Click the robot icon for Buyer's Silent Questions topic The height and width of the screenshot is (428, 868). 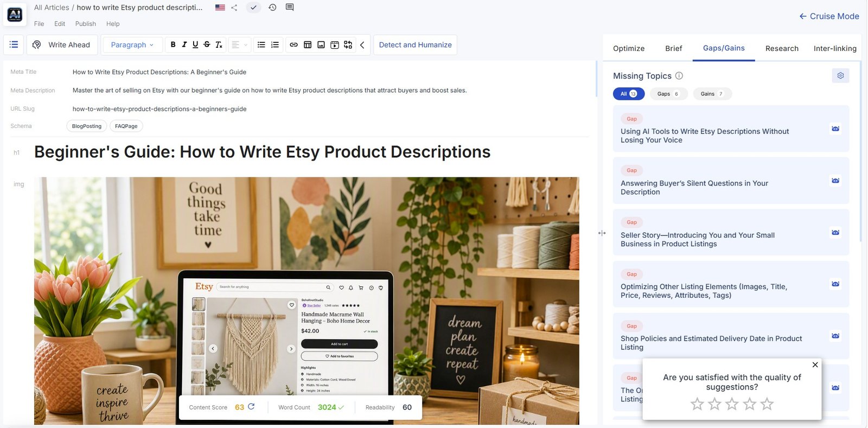[835, 180]
